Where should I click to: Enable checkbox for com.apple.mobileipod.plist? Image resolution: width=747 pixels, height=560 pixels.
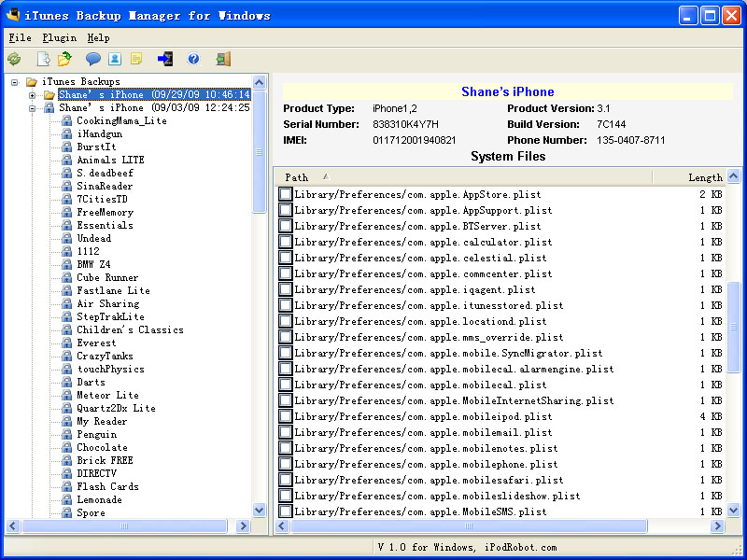tap(286, 416)
